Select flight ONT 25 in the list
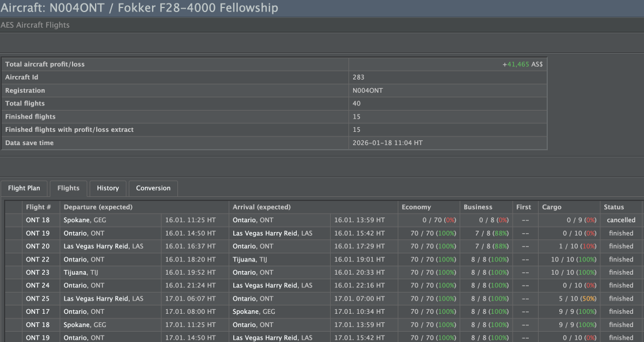The width and height of the screenshot is (644, 342). [38, 299]
